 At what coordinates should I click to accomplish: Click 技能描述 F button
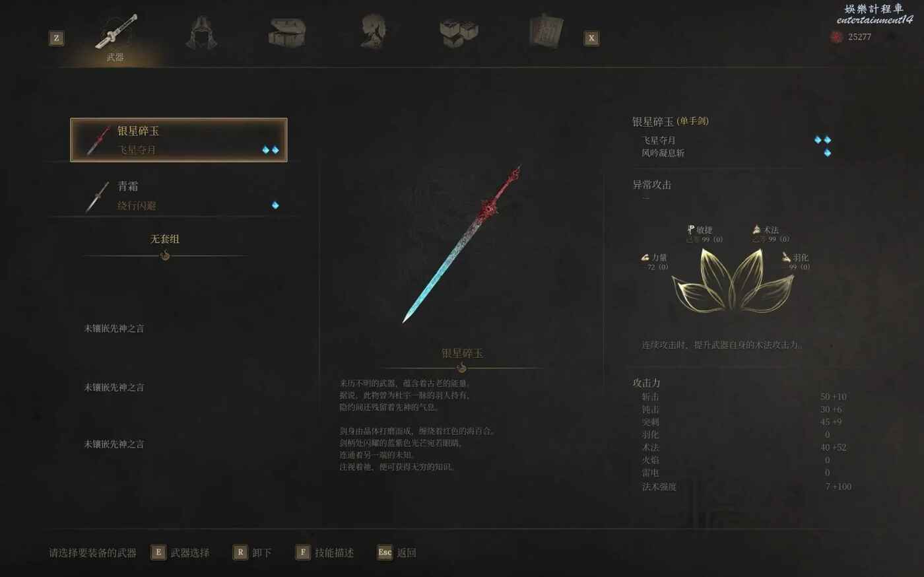(325, 553)
